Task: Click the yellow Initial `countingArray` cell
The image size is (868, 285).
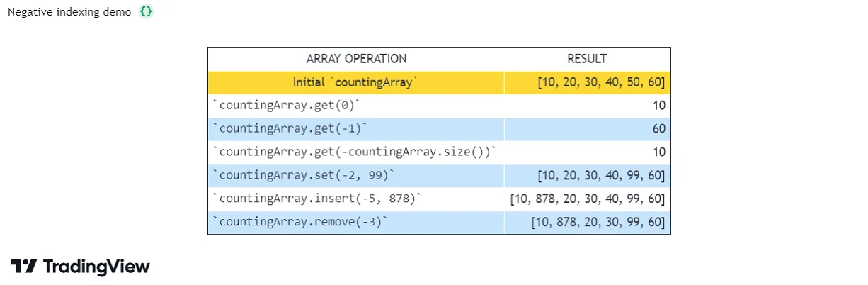Action: coord(356,82)
